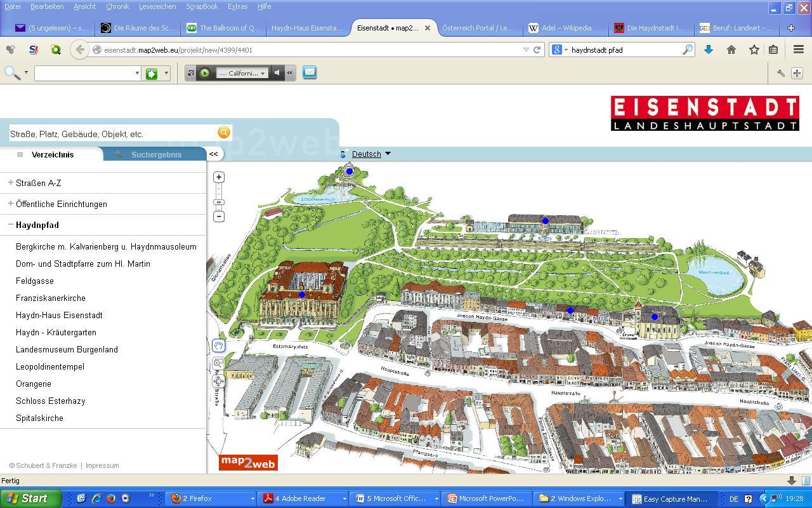
Task: Click the street search input field
Action: click(112, 134)
